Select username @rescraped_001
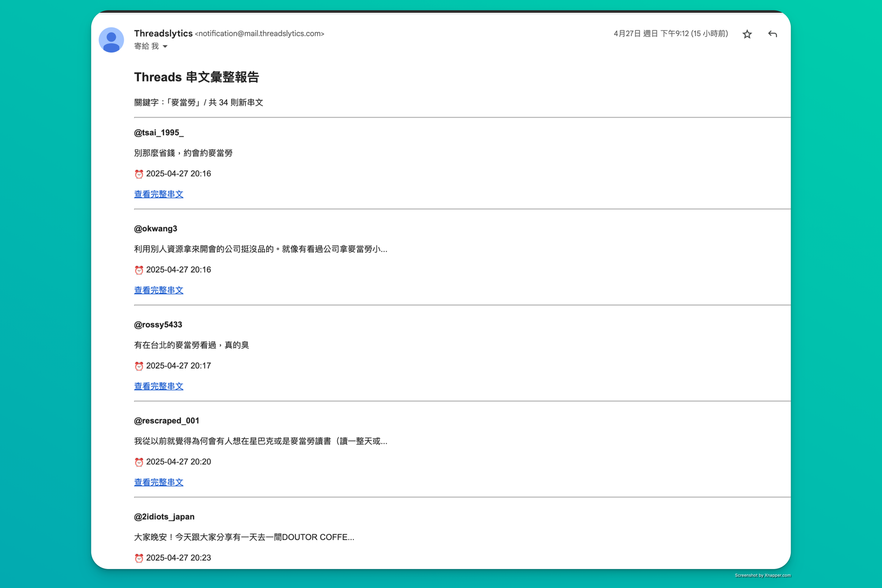Screen dimensions: 882x588 (167, 421)
